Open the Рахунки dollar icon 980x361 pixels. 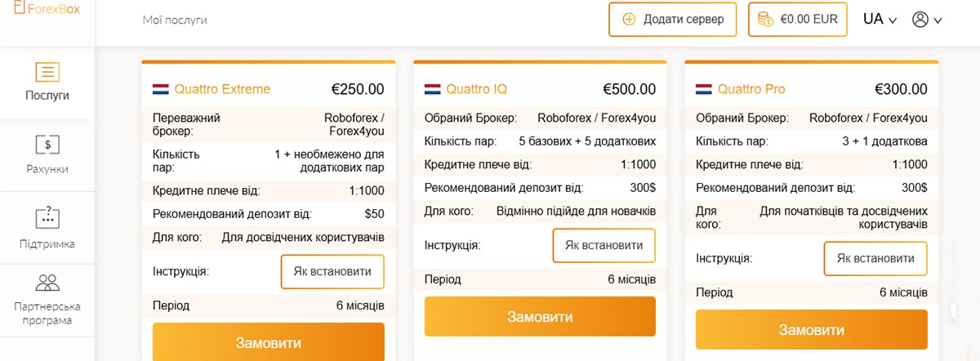coord(47,145)
